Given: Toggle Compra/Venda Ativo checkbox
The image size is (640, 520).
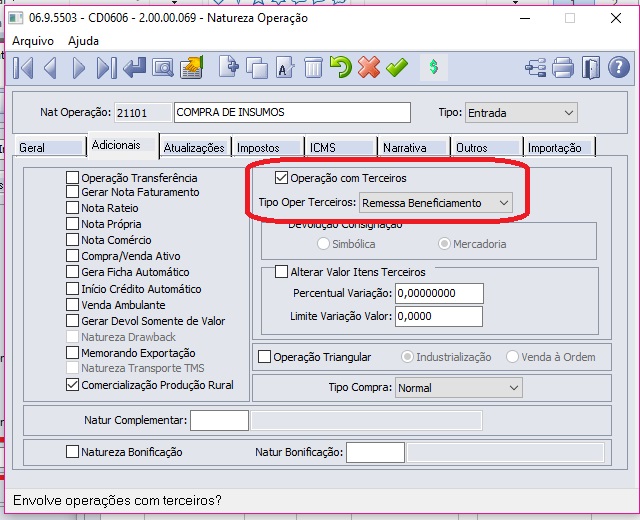Looking at the screenshot, I should (72, 256).
